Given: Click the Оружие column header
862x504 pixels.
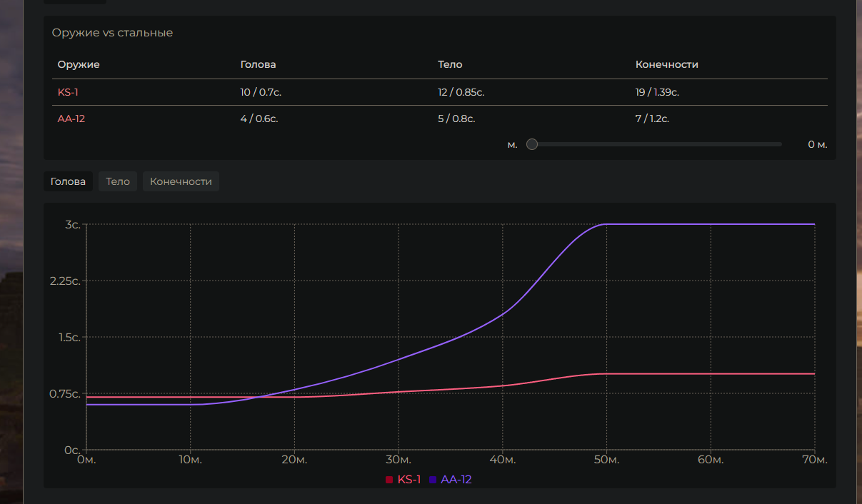Looking at the screenshot, I should (79, 64).
